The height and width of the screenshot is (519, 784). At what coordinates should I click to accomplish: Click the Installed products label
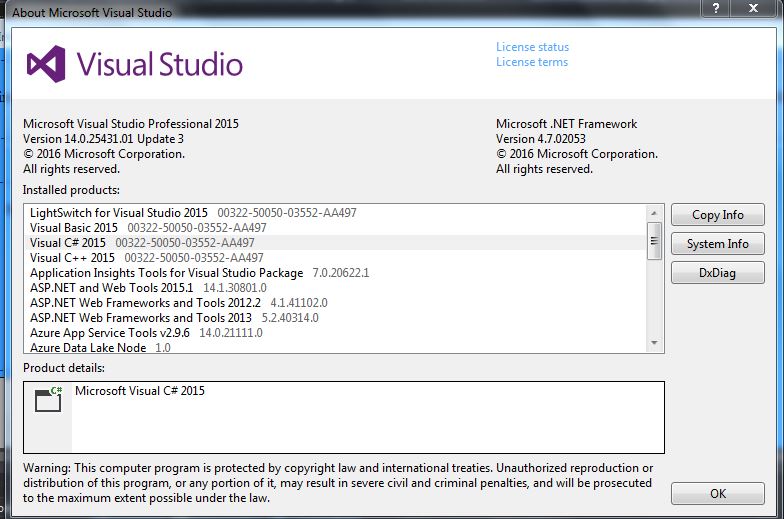(71, 190)
